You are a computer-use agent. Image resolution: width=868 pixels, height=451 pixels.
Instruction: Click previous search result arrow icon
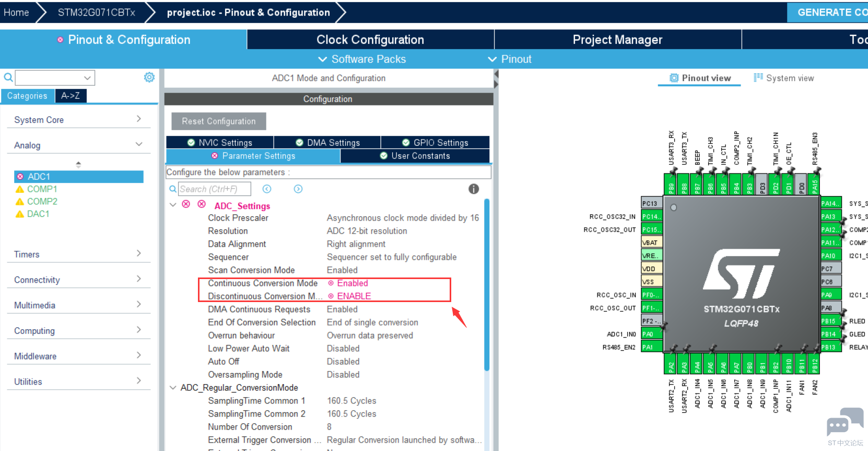point(267,189)
